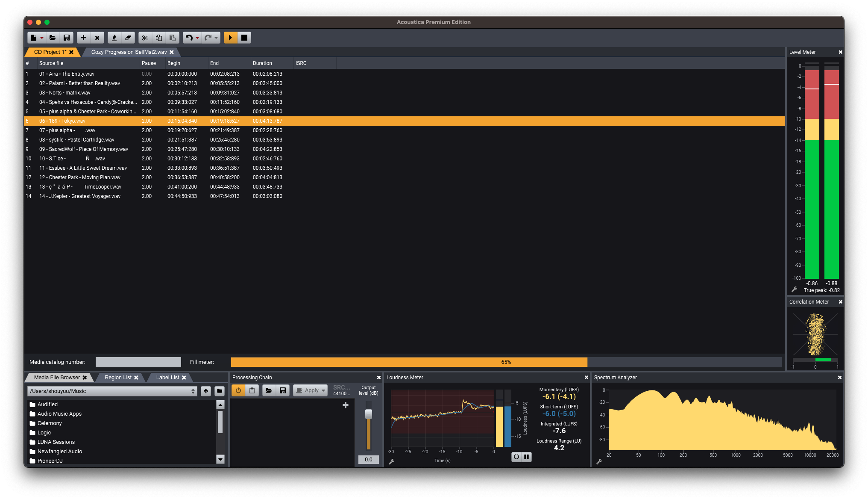Open the LUNA Sessions folder

point(56,442)
